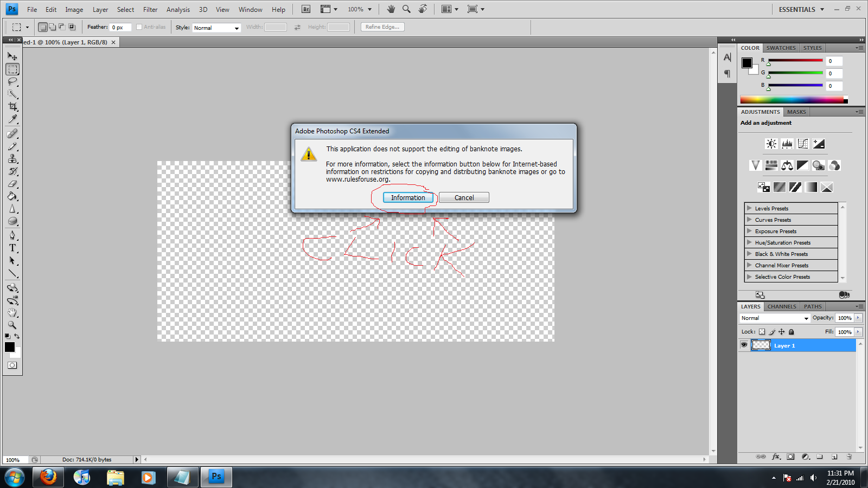Enable the Add to selection mode
This screenshot has height=488, width=868.
click(52, 27)
